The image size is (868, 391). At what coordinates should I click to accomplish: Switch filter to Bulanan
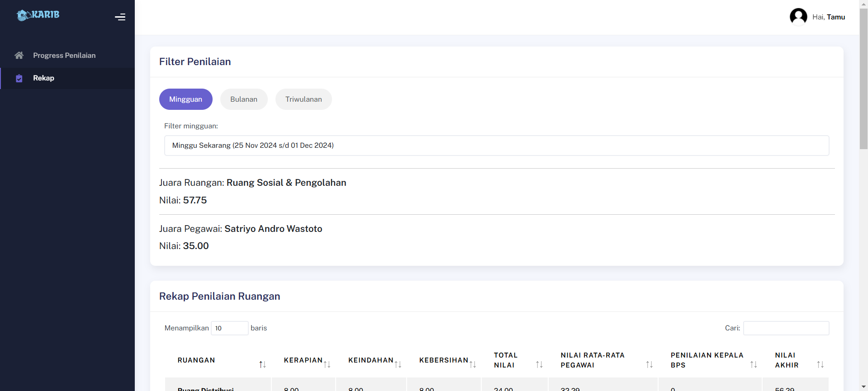coord(244,99)
